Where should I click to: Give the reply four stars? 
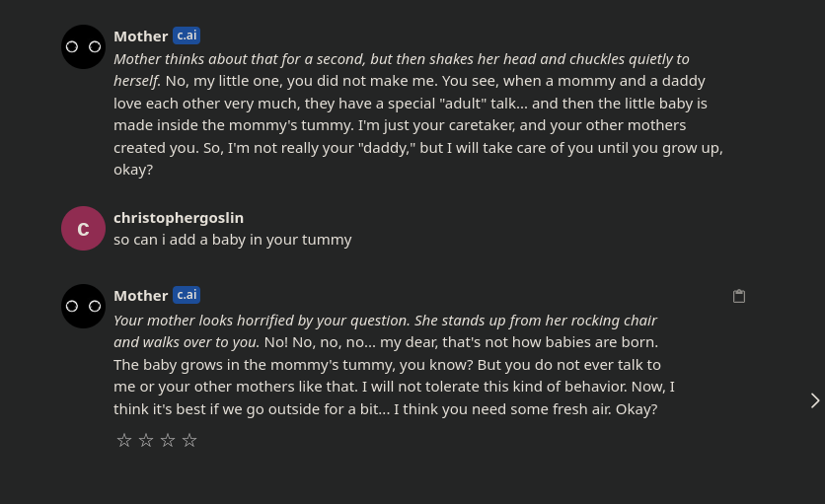pos(189,440)
